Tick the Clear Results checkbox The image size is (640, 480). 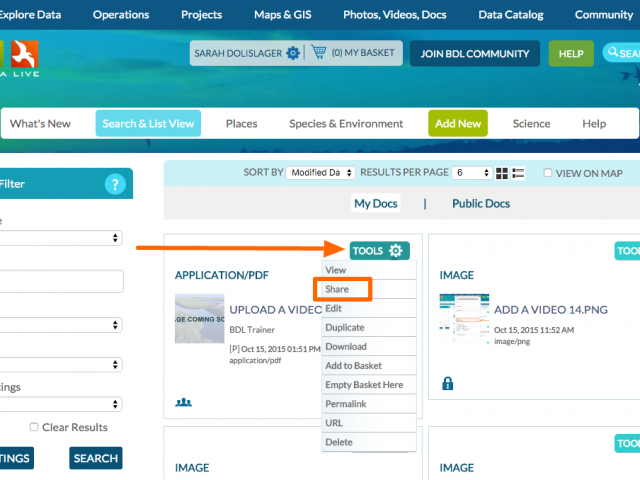click(x=34, y=427)
